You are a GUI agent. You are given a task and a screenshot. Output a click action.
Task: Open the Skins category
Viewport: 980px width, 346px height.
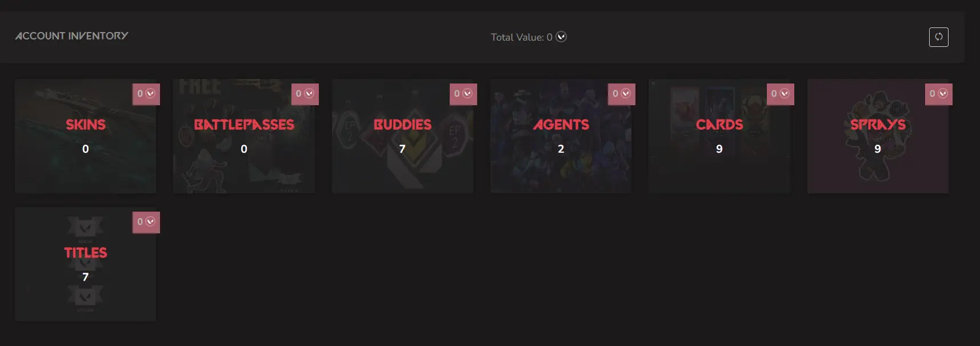[x=86, y=136]
